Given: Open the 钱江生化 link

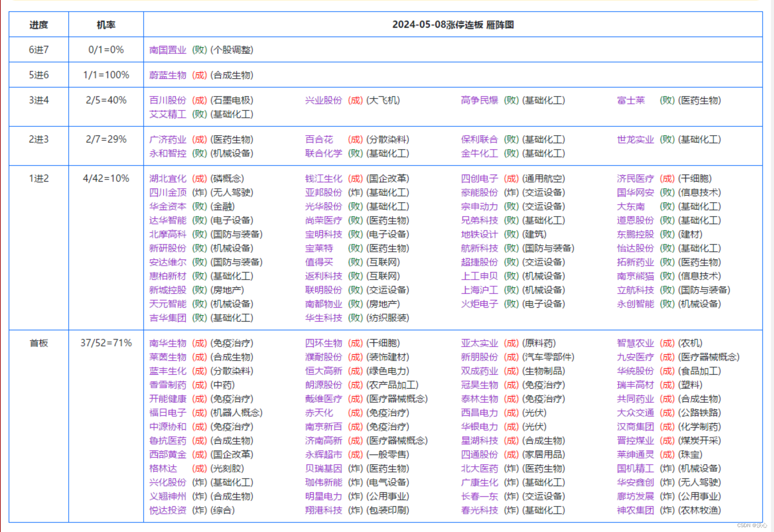Looking at the screenshot, I should pos(324,179).
